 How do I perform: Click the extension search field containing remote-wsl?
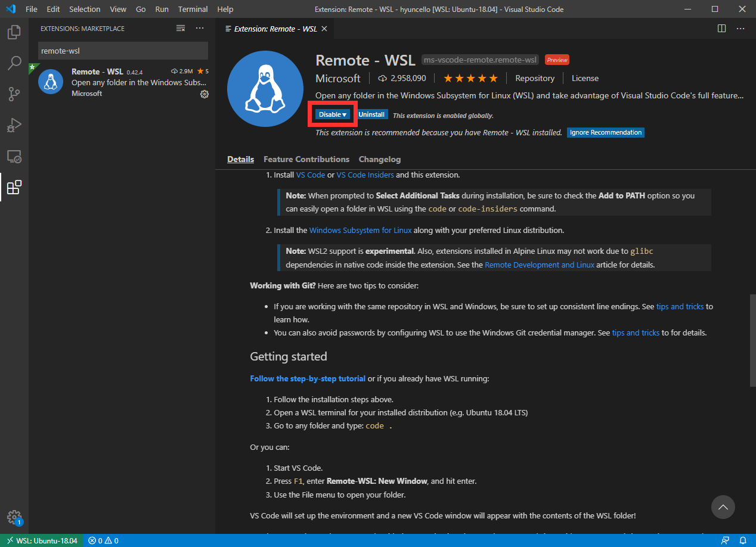123,51
